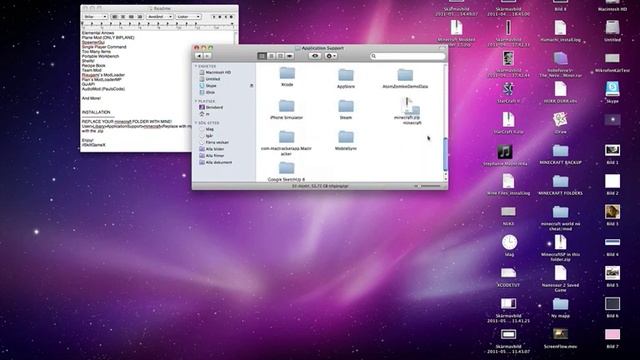This screenshot has height=360, width=640.
Task: Open Lists dropdown in Readme window
Action: click(189, 17)
